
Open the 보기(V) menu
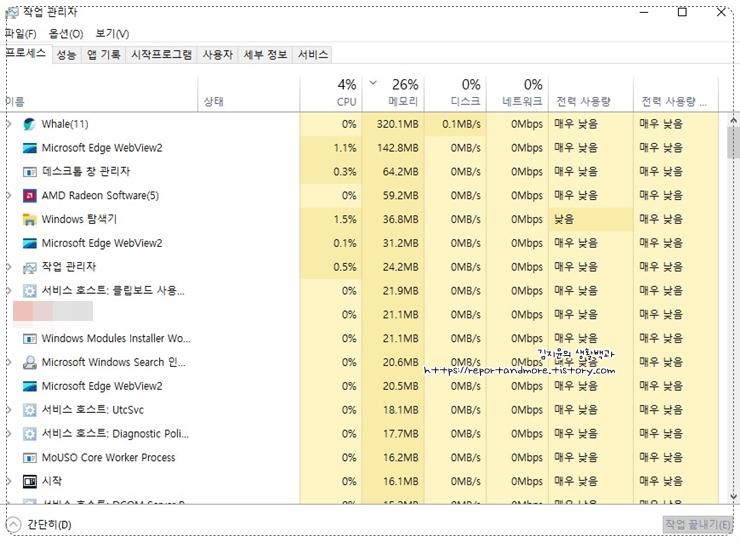[x=112, y=34]
